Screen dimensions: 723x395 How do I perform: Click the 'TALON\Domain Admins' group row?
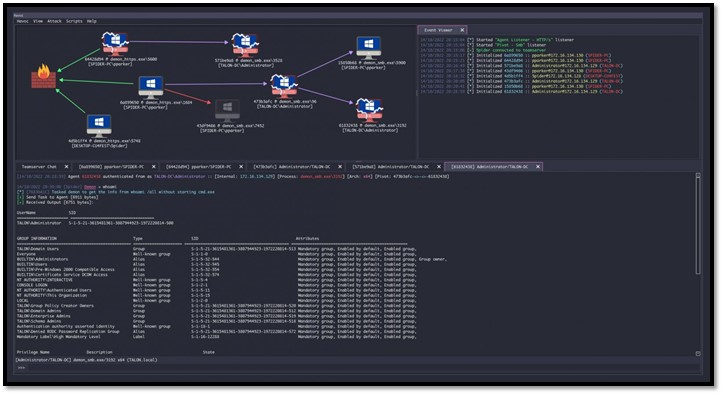(217, 311)
